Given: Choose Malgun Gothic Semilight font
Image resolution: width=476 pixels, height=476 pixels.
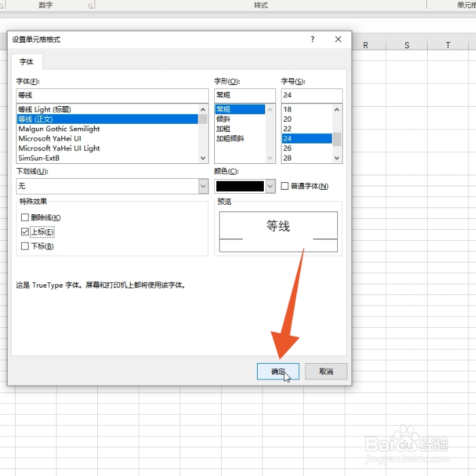Looking at the screenshot, I should click(x=107, y=129).
